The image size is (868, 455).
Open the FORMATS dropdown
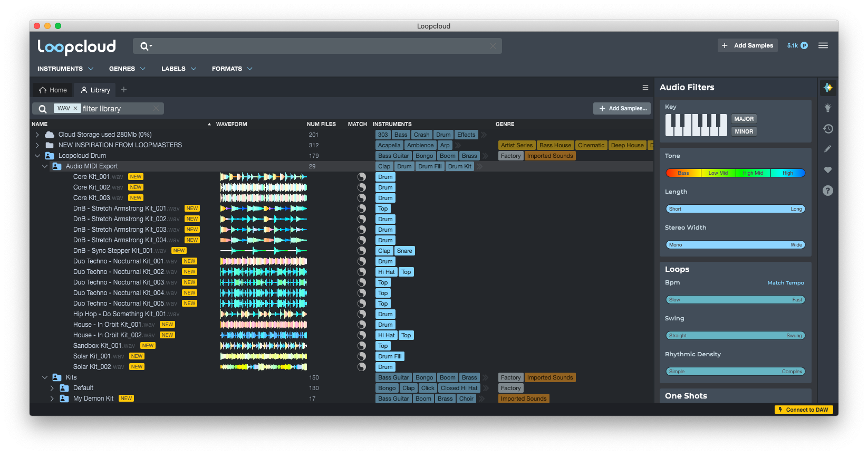tap(232, 69)
